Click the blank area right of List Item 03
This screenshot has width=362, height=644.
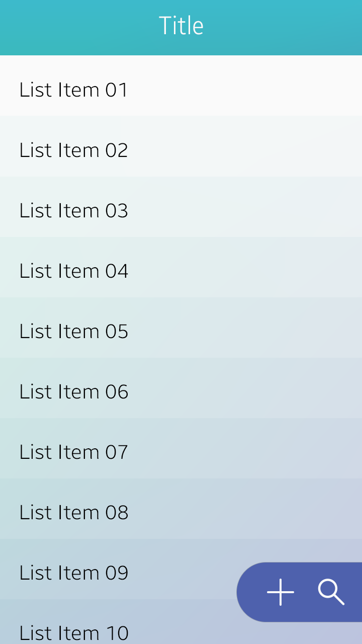[x=251, y=211]
